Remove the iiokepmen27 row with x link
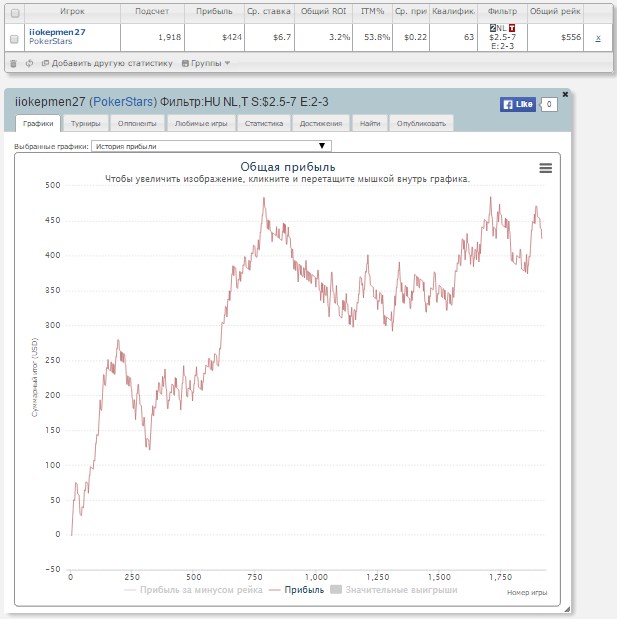The height and width of the screenshot is (619, 617). (x=598, y=38)
